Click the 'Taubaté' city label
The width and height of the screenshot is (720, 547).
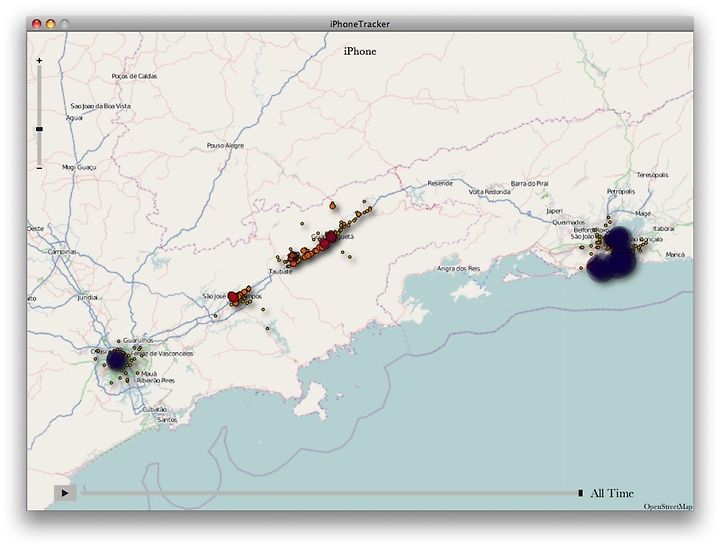click(x=281, y=271)
